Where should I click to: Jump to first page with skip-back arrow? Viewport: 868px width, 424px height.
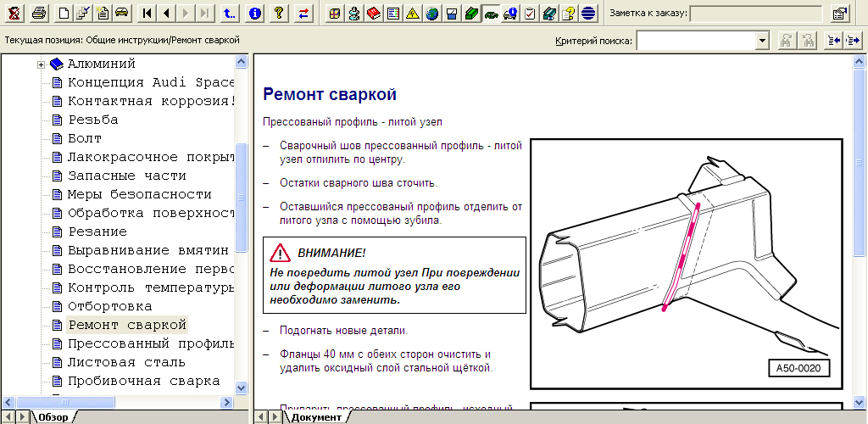[x=147, y=13]
